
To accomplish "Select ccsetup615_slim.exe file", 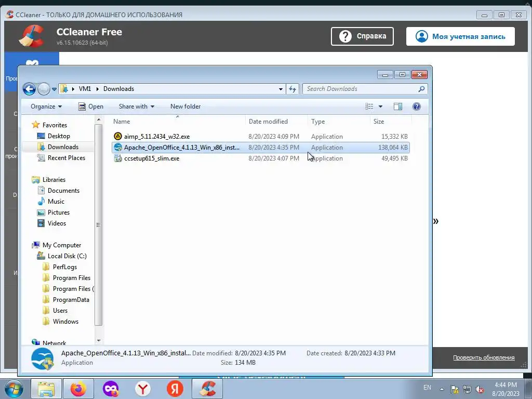I will (x=261, y=158).
